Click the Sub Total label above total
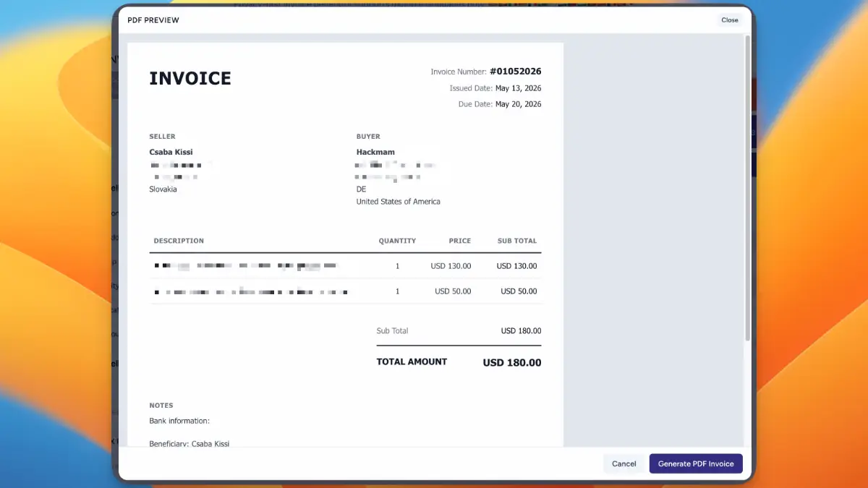The height and width of the screenshot is (488, 868). click(392, 331)
